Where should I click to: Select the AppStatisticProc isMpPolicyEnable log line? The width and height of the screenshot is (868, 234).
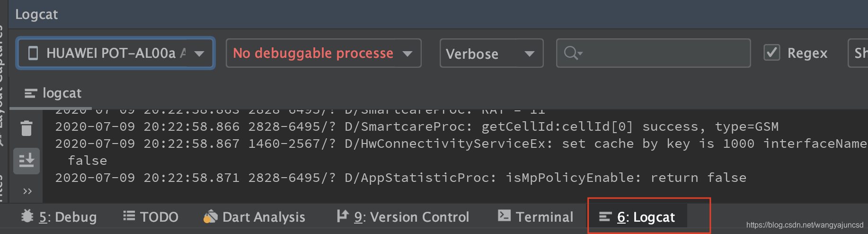click(x=400, y=178)
